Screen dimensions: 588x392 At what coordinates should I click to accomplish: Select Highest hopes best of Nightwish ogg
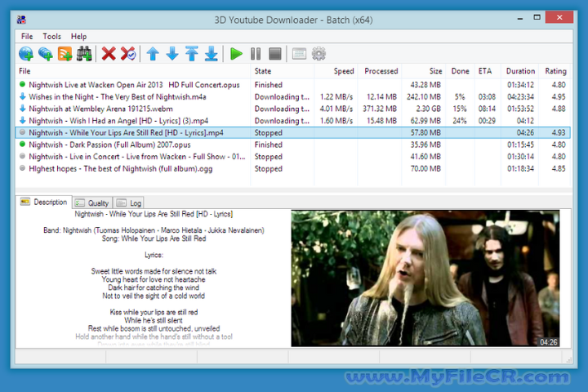point(120,169)
